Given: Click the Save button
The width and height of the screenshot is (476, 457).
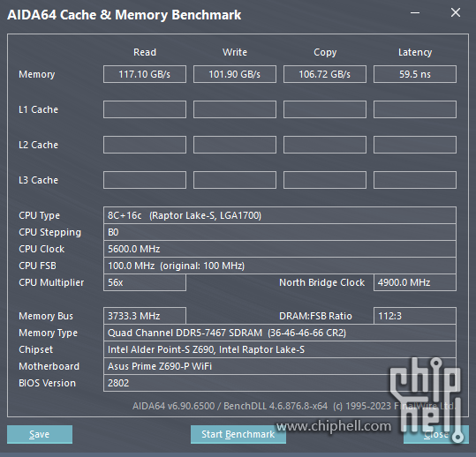Looking at the screenshot, I should (x=40, y=434).
